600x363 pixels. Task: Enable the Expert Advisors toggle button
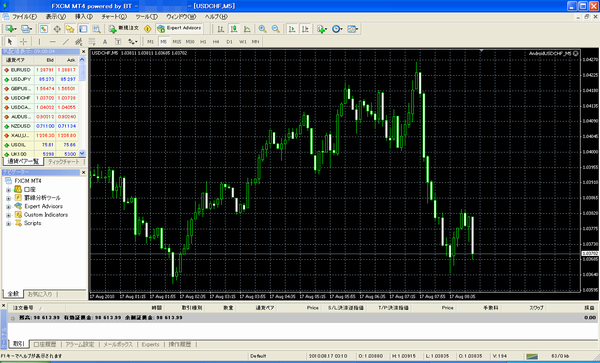point(179,28)
